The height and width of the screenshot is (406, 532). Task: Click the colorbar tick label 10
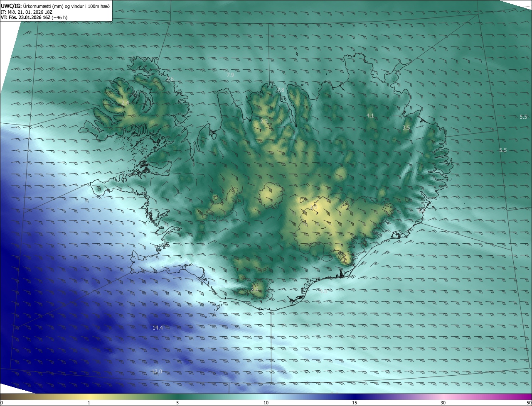266,403
